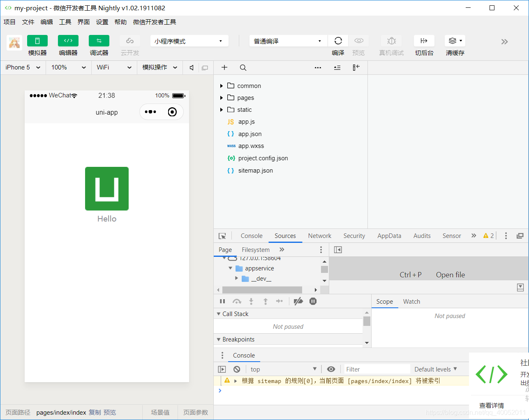Toggle deactivate breakpoints icon
Viewport: 529px width, 420px height.
point(298,301)
